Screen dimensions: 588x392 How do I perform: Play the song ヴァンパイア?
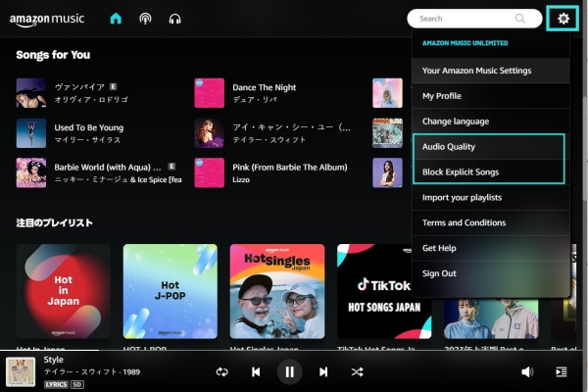[x=80, y=87]
